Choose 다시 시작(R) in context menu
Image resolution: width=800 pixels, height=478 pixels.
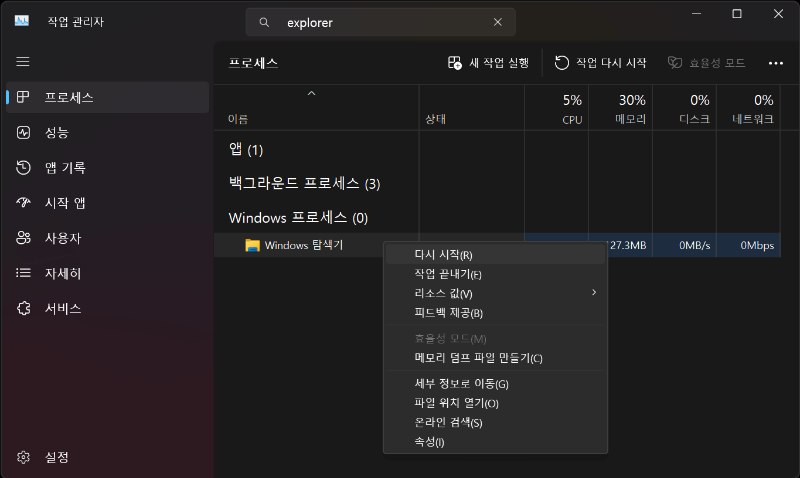click(495, 255)
